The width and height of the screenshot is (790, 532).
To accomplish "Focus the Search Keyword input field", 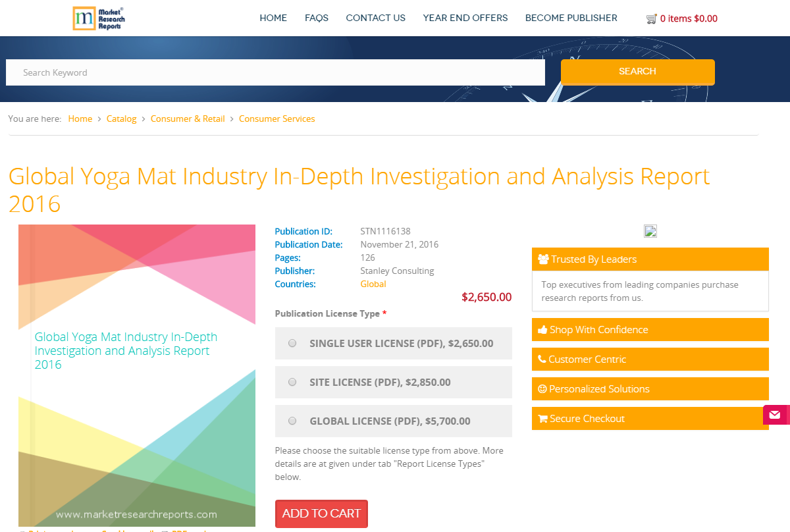I will [275, 73].
